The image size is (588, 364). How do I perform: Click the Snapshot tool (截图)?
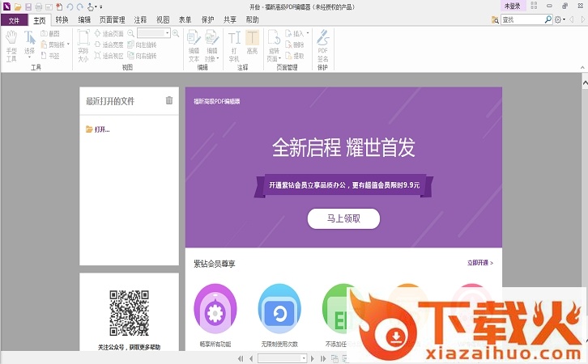[x=50, y=34]
